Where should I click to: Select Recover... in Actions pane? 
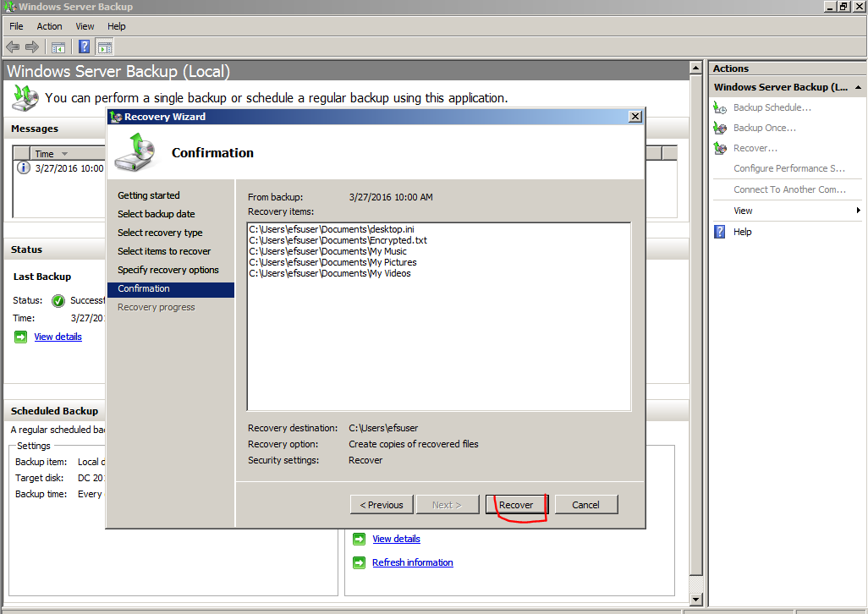755,148
